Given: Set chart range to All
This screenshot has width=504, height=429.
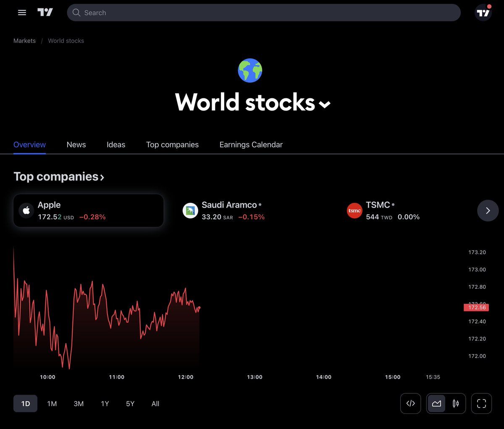Looking at the screenshot, I should (x=155, y=403).
